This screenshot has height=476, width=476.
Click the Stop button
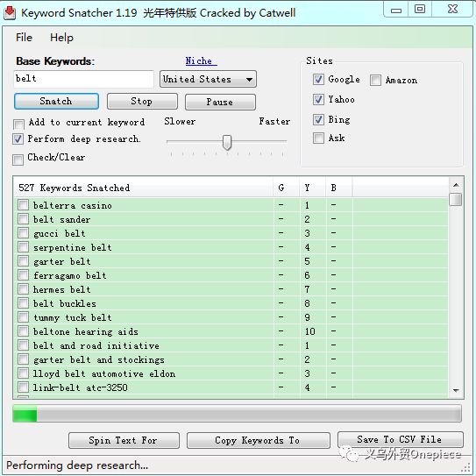[142, 101]
